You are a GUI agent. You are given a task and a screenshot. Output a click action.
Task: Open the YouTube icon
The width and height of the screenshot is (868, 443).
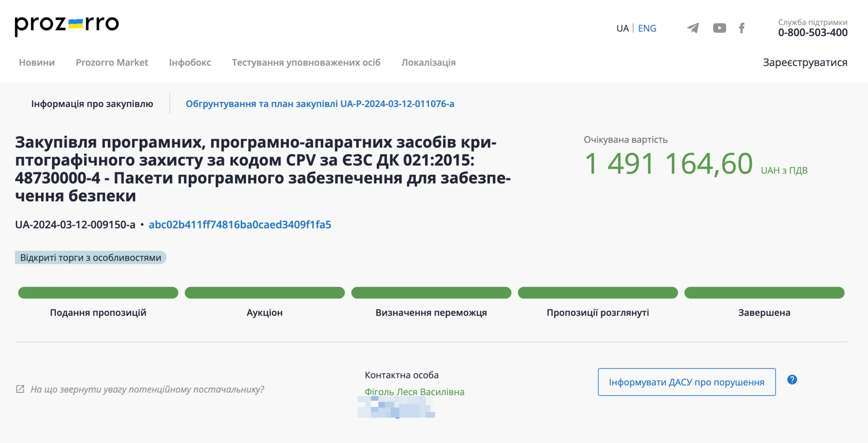tap(719, 28)
